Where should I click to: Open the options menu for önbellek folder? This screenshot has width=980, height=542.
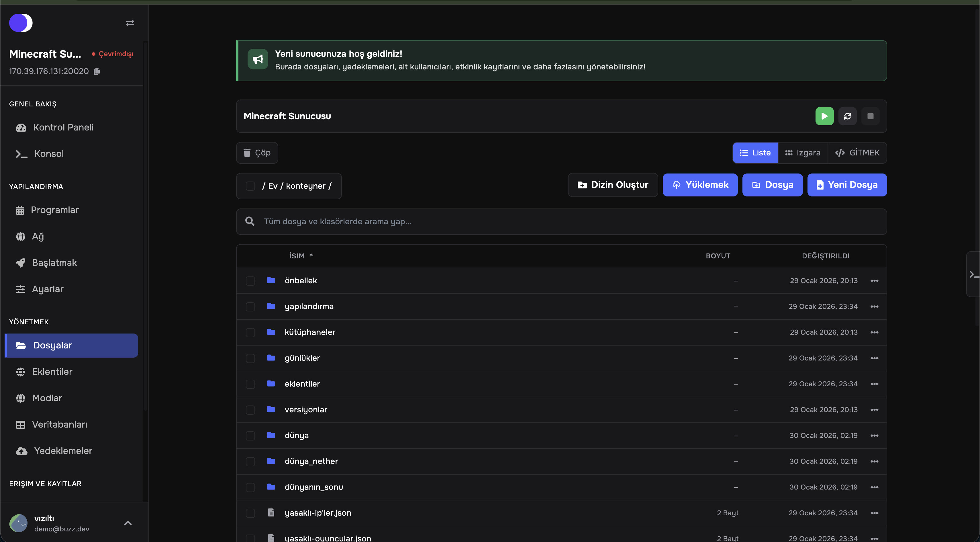[x=874, y=281]
